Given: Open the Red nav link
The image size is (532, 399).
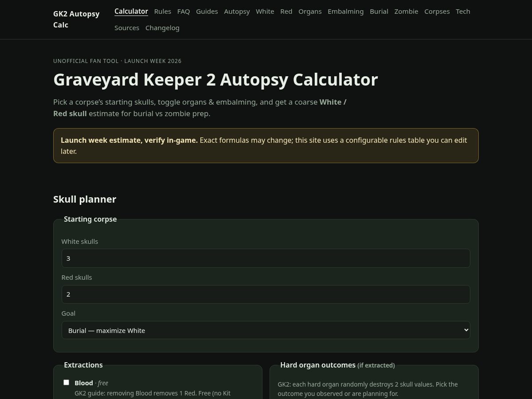Looking at the screenshot, I should pyautogui.click(x=286, y=12).
